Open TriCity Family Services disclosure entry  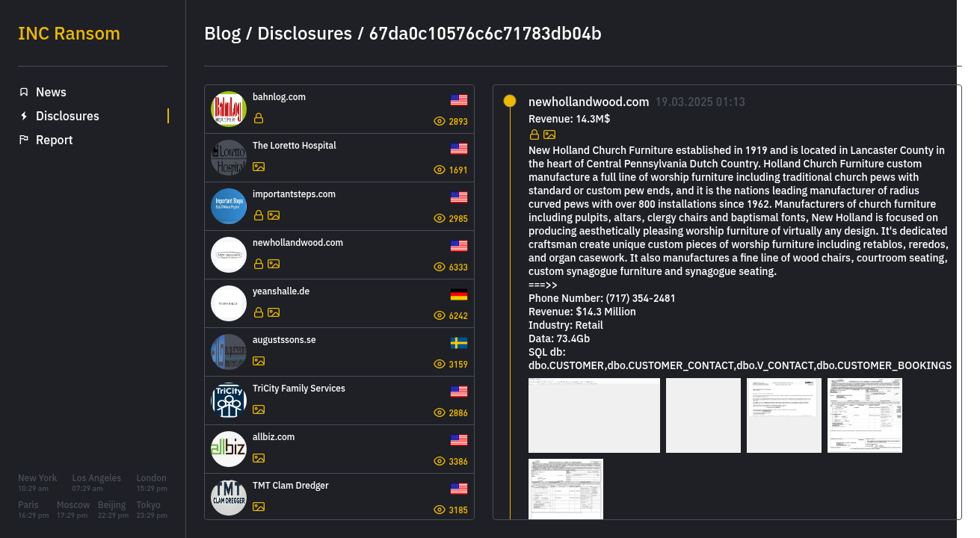339,401
